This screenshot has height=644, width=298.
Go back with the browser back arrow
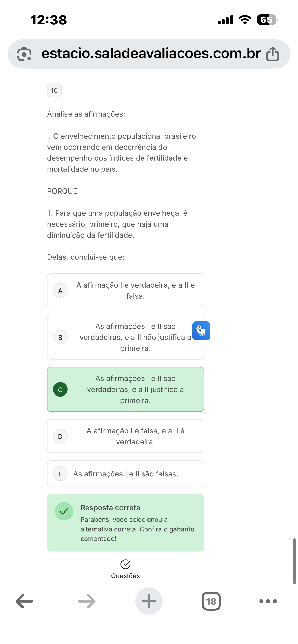(24, 601)
